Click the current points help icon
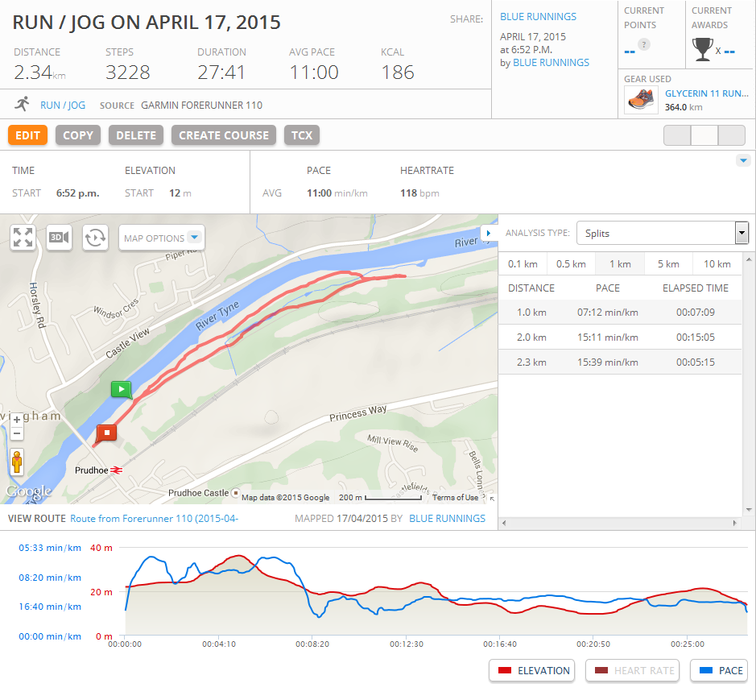This screenshot has width=756, height=700. point(643,44)
